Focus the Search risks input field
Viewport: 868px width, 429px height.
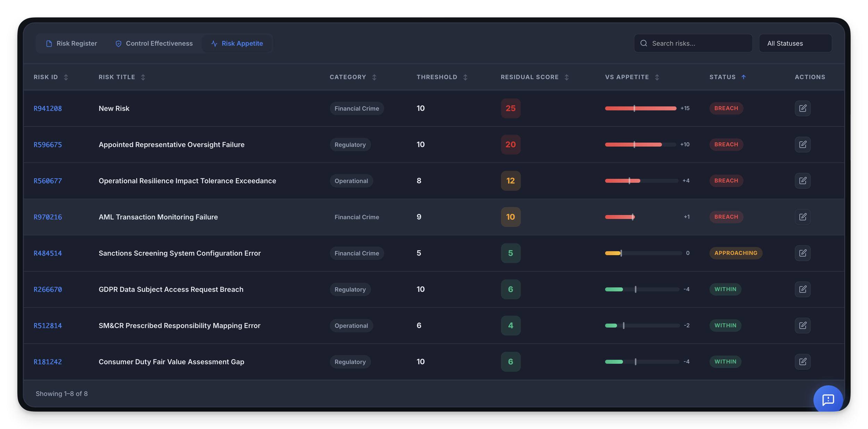698,43
